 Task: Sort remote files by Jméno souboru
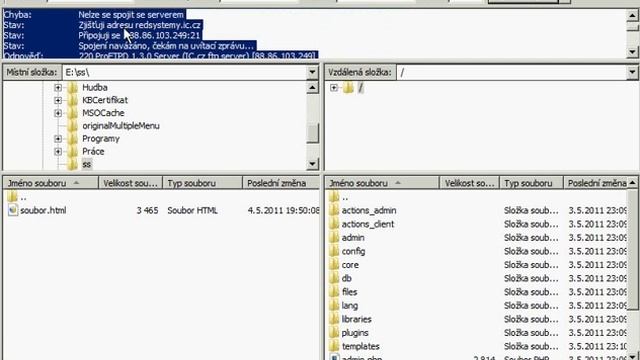[382, 183]
